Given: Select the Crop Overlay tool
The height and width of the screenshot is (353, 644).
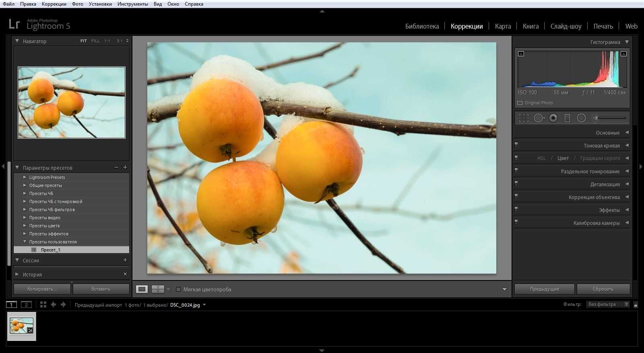Looking at the screenshot, I should pyautogui.click(x=524, y=118).
